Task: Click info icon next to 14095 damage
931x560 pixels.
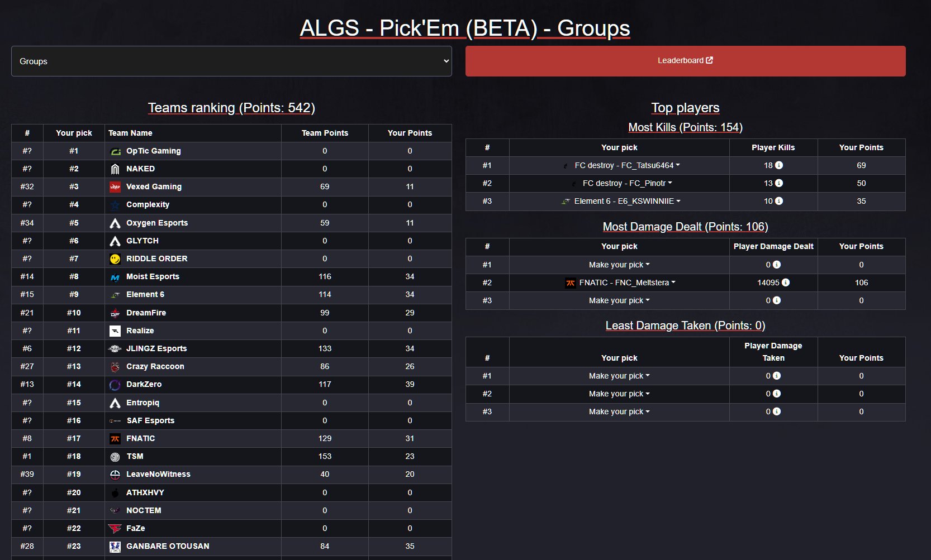Action: tap(786, 283)
